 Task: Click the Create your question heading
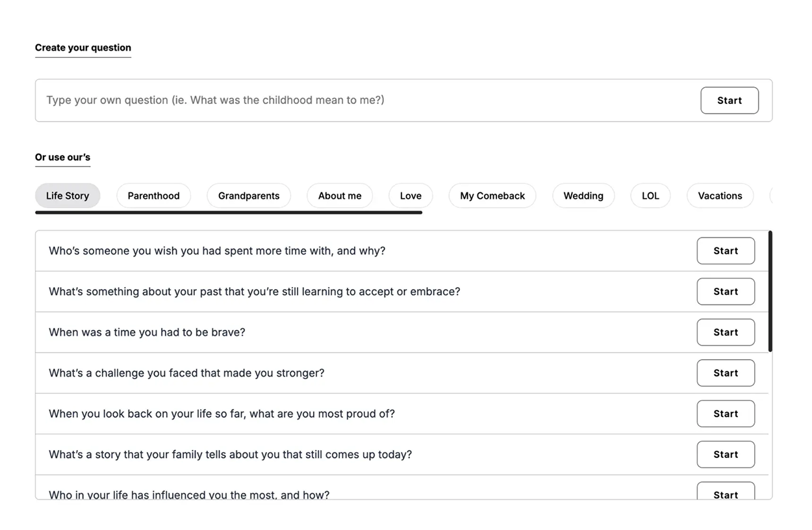(83, 47)
